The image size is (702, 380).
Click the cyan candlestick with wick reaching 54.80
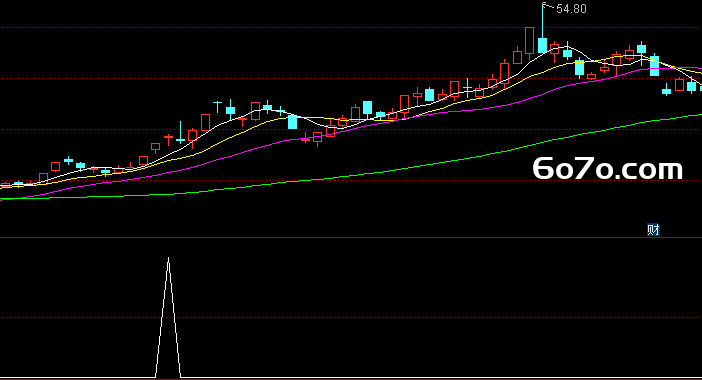point(542,45)
